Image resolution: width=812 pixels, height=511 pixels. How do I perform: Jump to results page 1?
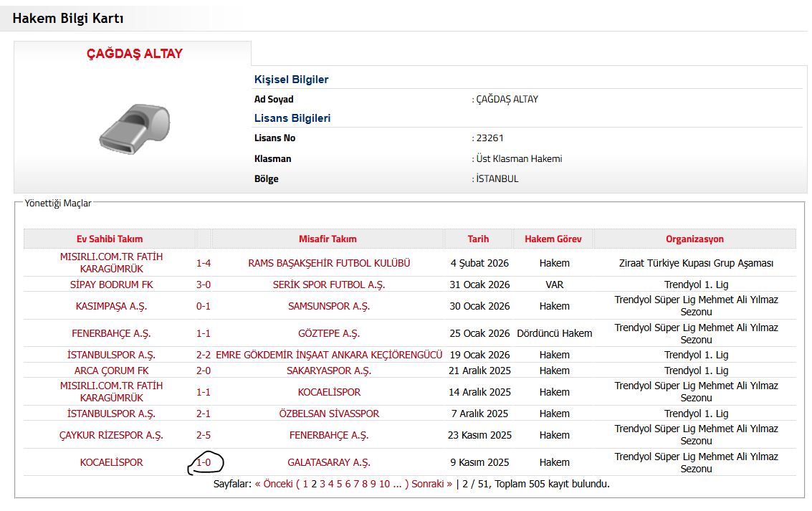(305, 484)
